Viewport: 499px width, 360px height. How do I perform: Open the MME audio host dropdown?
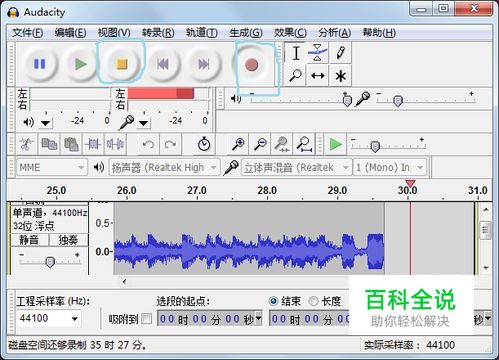(52, 167)
